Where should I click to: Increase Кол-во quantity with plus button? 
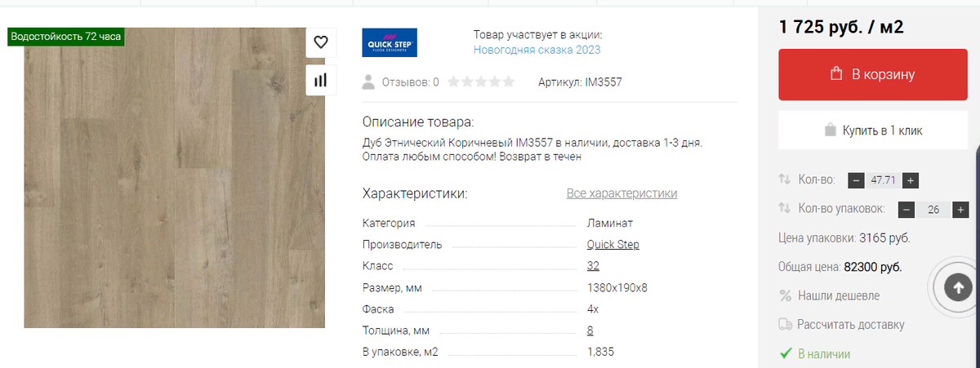911,180
